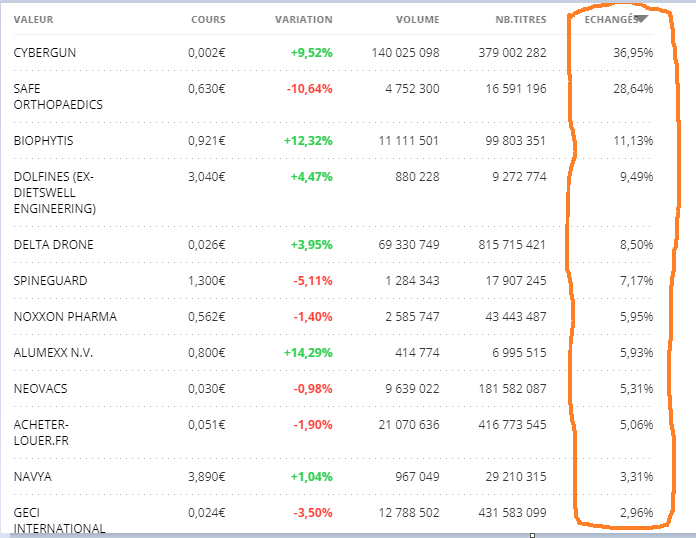Select SAFE ORTHOPAEDICS variation -10,64%
Viewport: 696px width, 538px height.
tap(310, 89)
